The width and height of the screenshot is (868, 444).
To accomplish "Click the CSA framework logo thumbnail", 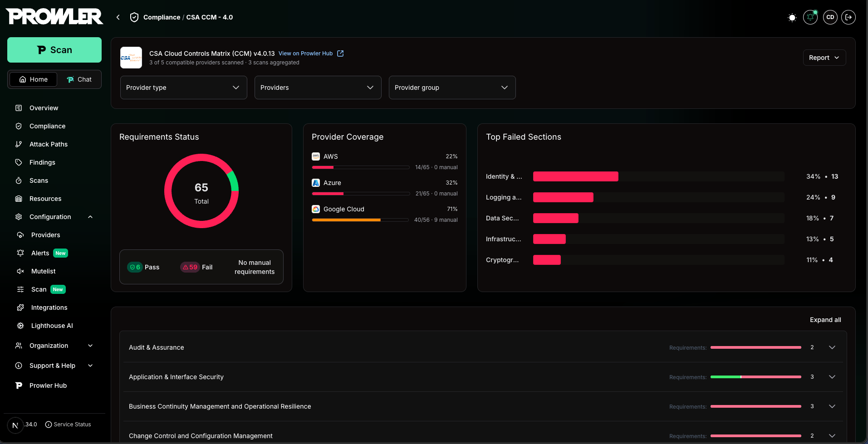I will (x=131, y=58).
